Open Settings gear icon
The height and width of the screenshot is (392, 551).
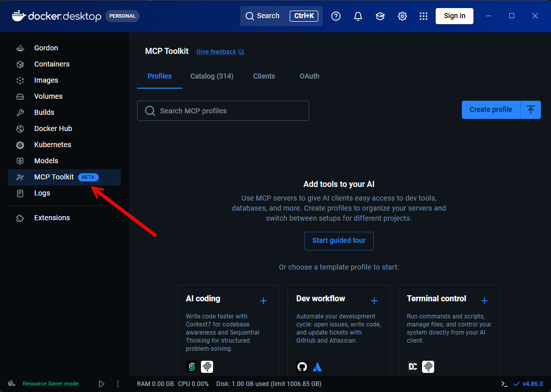pos(402,16)
